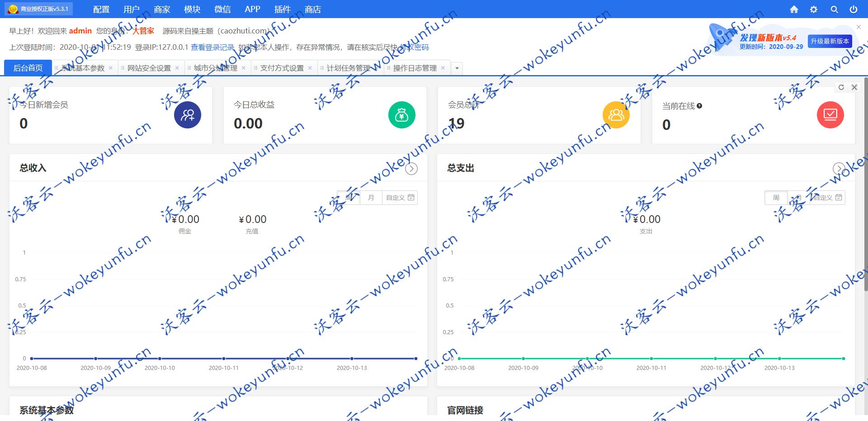Open 查看登录记录 link
Screen dimensions: 868x421
212,47
